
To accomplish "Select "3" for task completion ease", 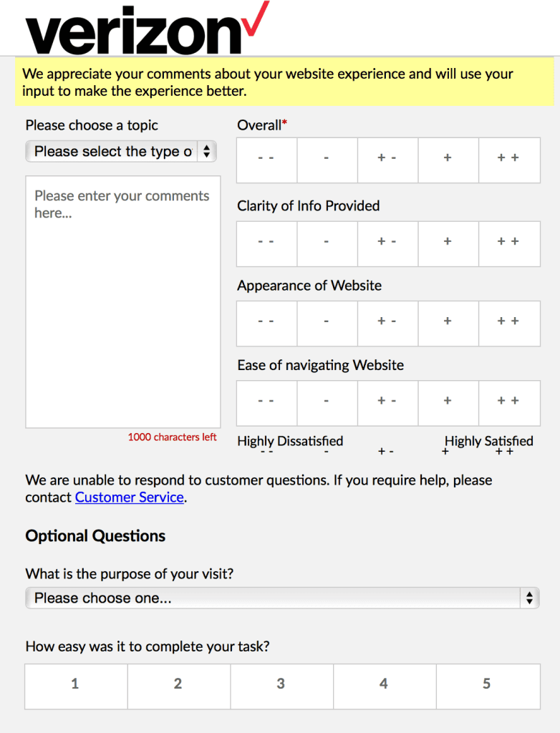I will point(281,686).
